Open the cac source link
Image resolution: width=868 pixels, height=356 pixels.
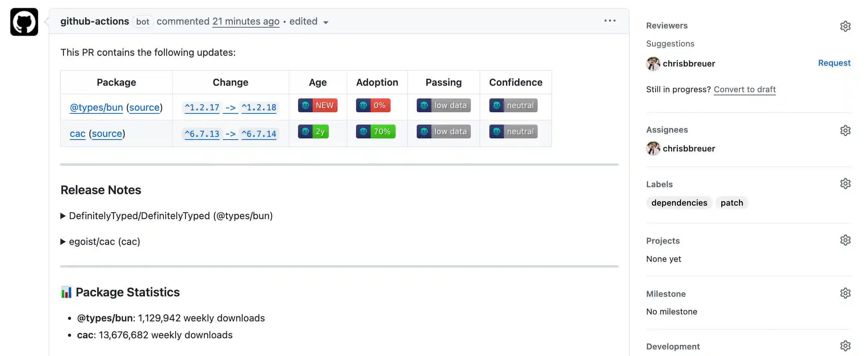(x=107, y=133)
